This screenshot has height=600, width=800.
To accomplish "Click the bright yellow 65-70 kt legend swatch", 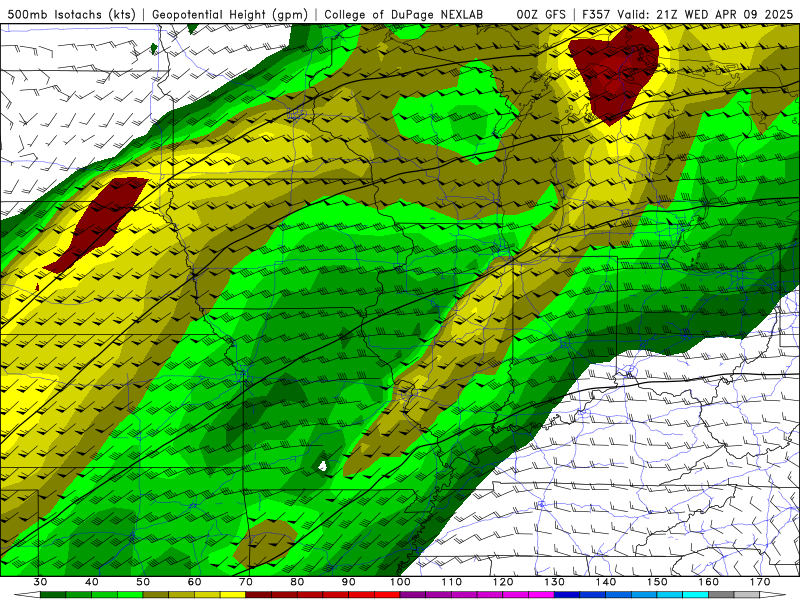I will (x=233, y=595).
